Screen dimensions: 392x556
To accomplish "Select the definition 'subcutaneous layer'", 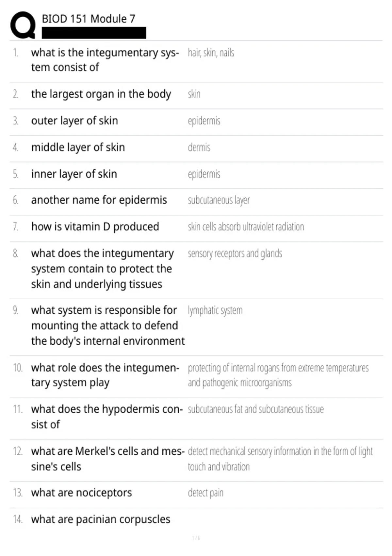I will pos(219,200).
